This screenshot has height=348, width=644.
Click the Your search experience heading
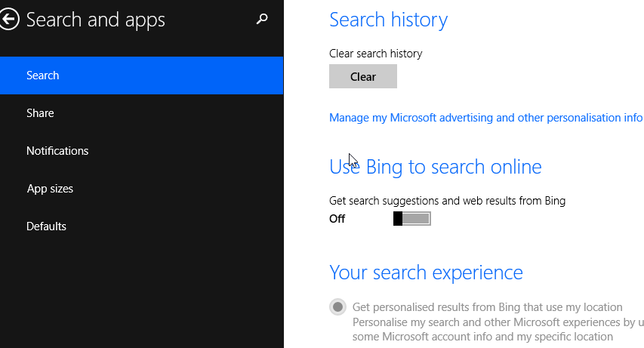[x=426, y=273]
